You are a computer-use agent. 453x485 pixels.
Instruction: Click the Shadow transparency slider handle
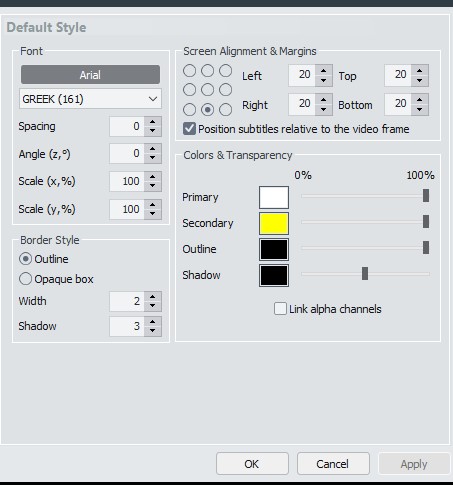click(x=365, y=274)
